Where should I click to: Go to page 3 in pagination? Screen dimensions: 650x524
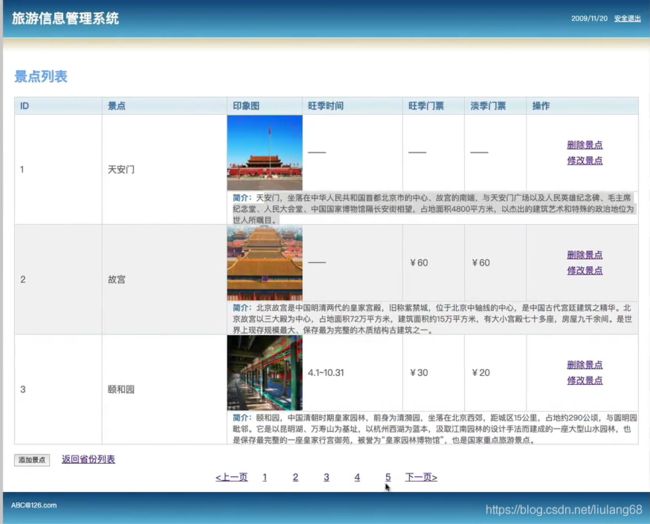[x=326, y=477]
